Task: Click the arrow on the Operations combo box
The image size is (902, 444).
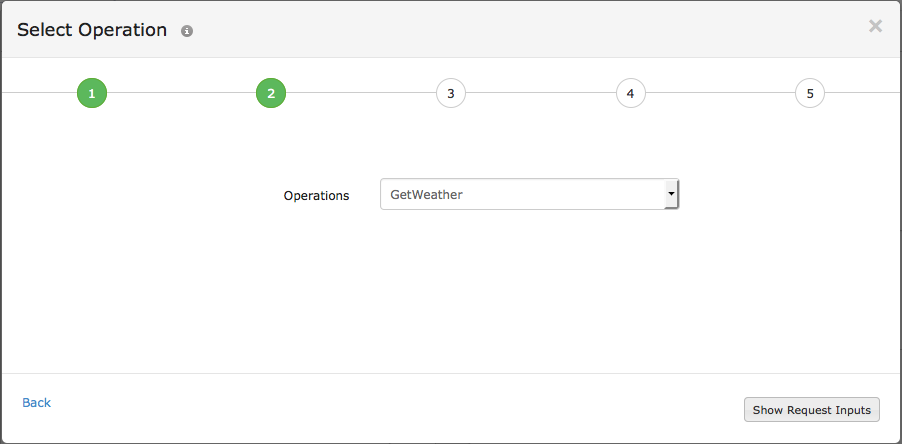Action: pos(671,194)
